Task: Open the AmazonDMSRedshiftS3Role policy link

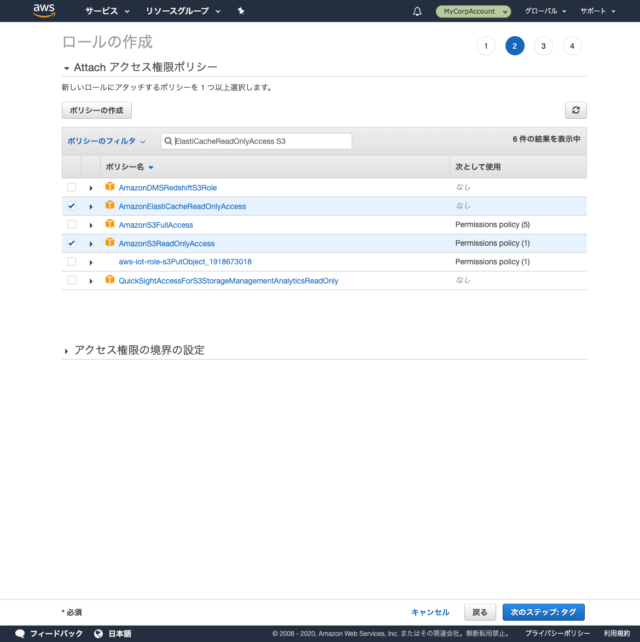Action: (167, 188)
